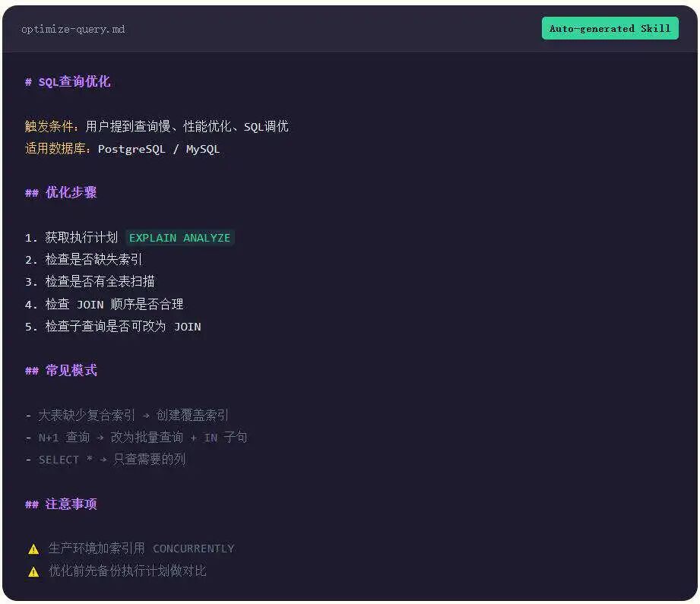Click the 适用数据库 PostgreSQL / MySQL line
The width and height of the screenshot is (700, 604).
(122, 149)
